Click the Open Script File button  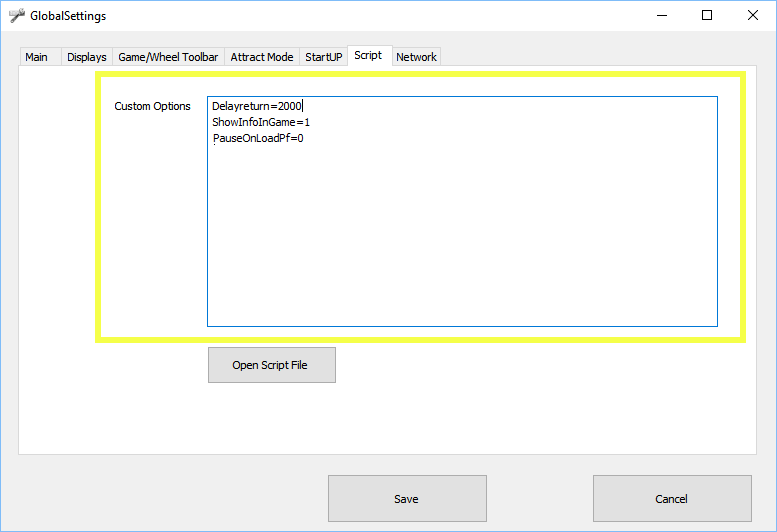tap(271, 365)
